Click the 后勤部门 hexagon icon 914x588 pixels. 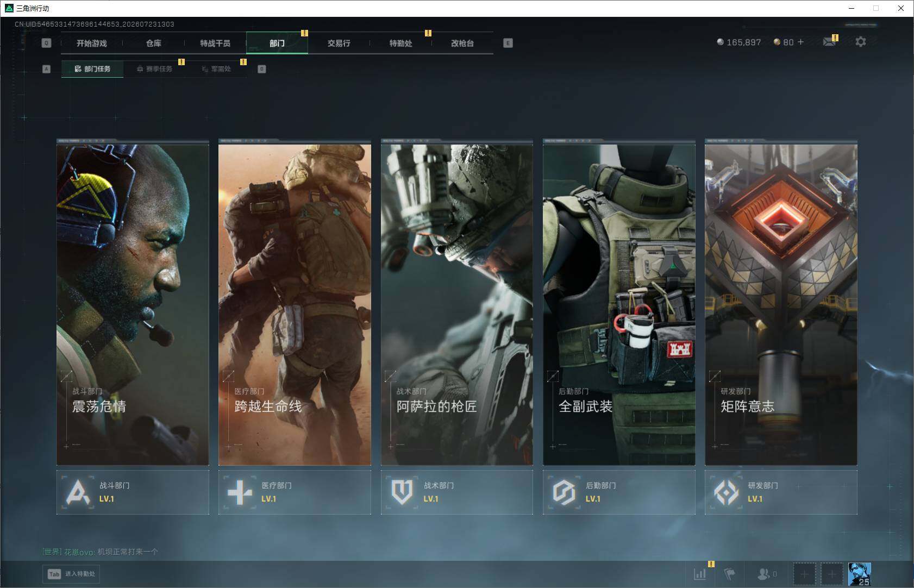coord(564,492)
